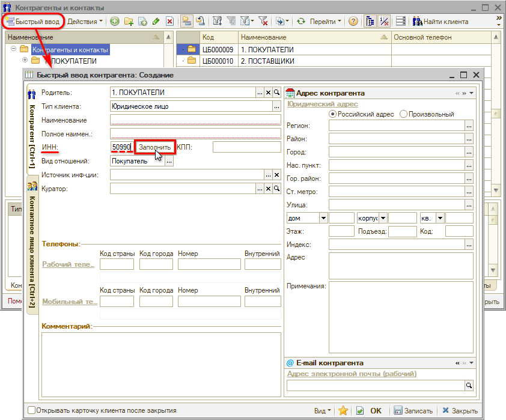This screenshot has height=420, width=506.
Task: Open the Actions menu
Action: tap(85, 22)
